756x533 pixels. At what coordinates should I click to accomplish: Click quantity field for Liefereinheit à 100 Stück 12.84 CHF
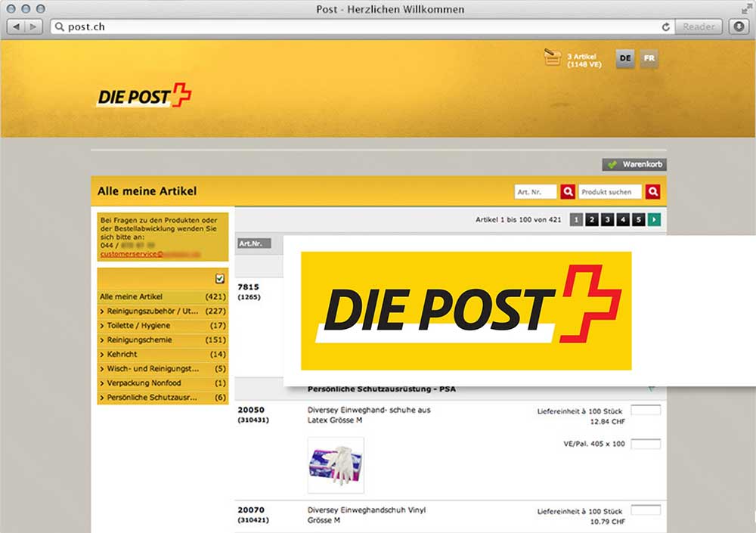click(646, 411)
